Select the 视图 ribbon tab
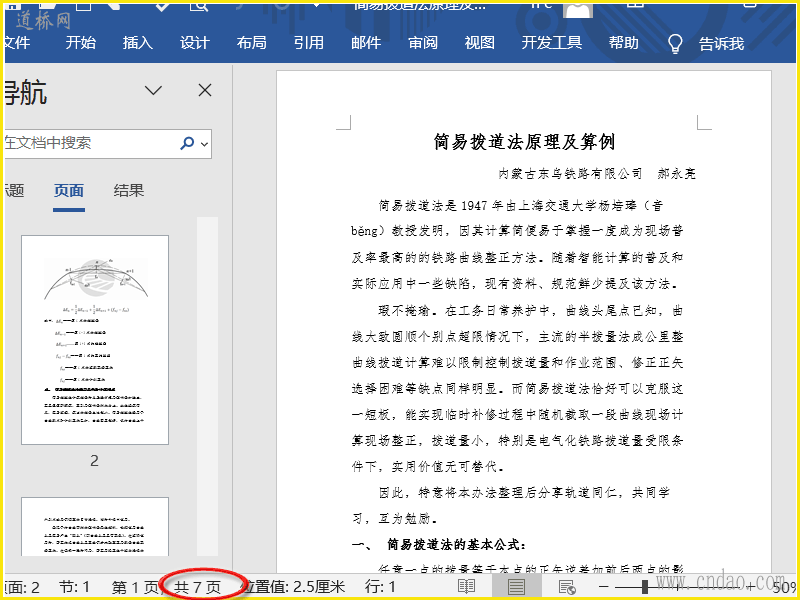800x600 pixels. click(480, 42)
